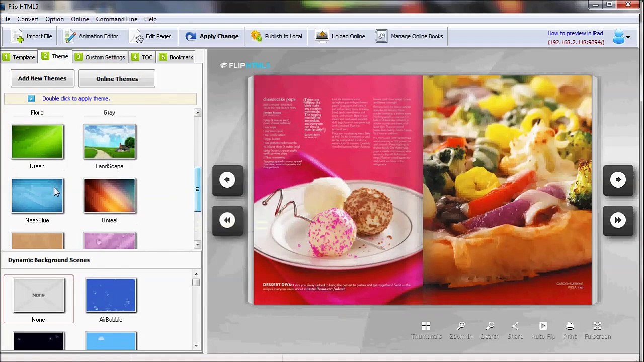
Task: Click the theme list vertical scrollbar thumb
Action: coord(197,189)
